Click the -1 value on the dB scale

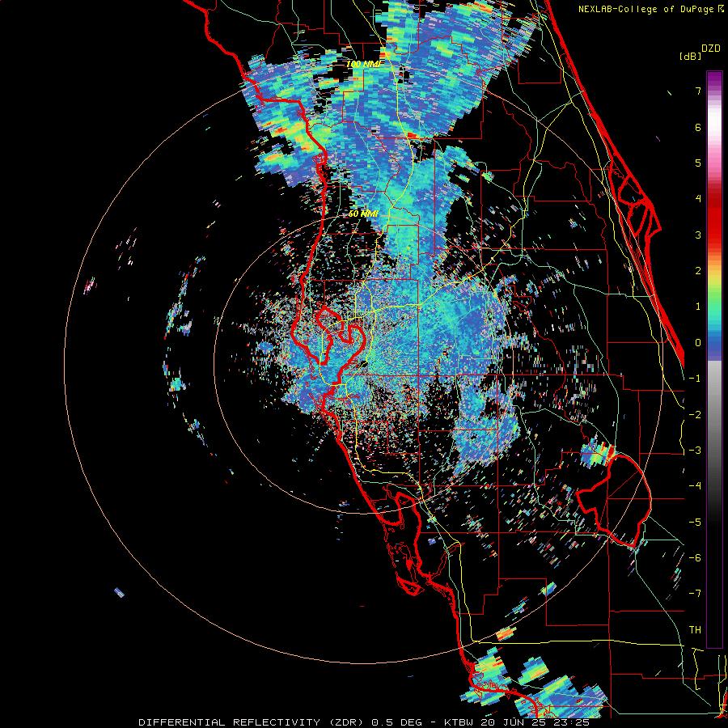point(695,379)
